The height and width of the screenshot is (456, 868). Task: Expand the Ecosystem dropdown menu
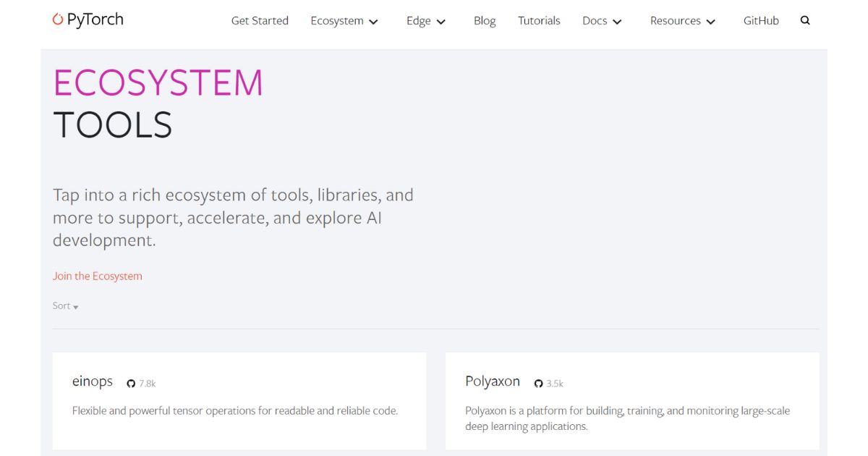click(x=344, y=21)
